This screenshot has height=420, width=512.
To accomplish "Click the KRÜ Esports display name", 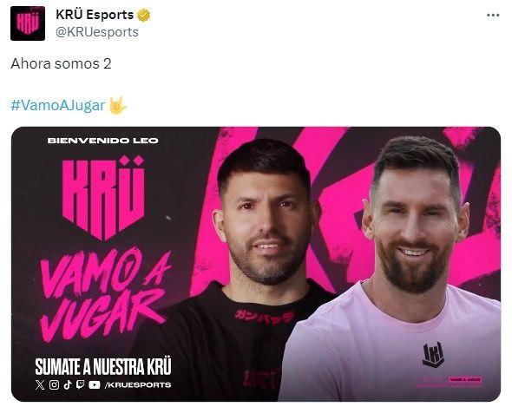I will [95, 15].
